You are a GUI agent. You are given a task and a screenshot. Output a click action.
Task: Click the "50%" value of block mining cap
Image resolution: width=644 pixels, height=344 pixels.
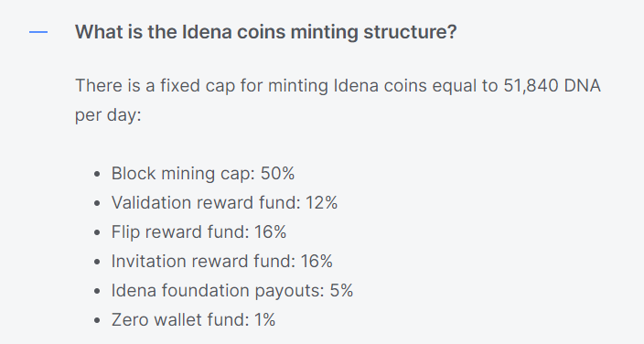click(278, 174)
